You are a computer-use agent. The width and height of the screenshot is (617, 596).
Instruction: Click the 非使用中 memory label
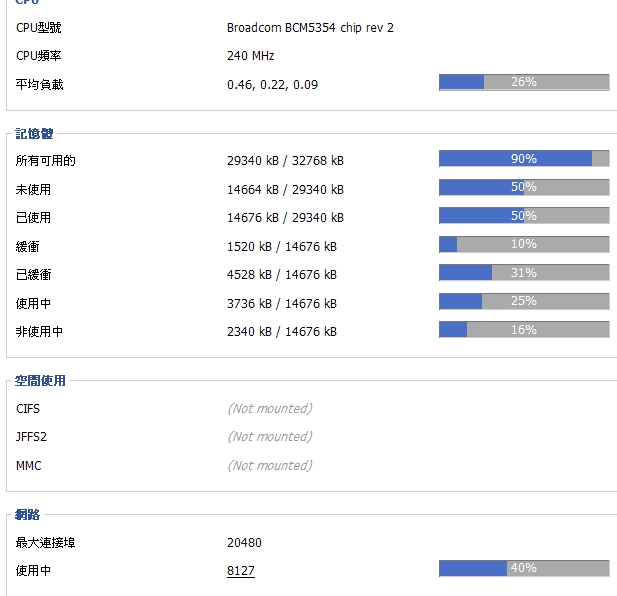[x=39, y=332]
